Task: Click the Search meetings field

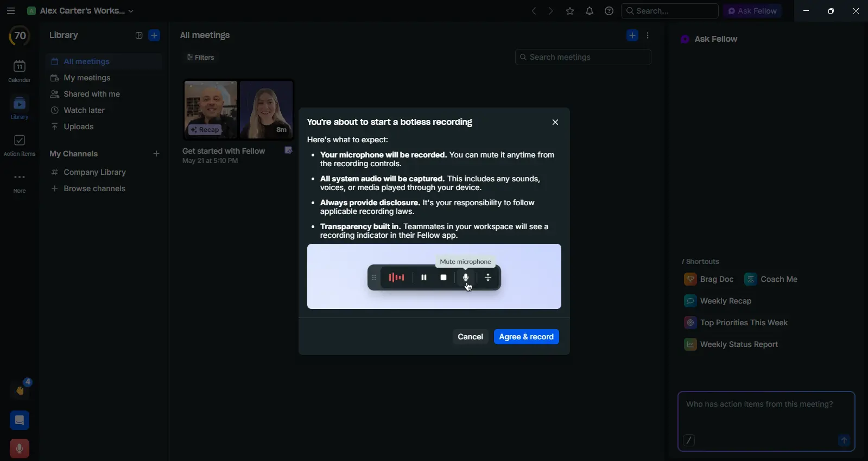Action: (583, 57)
